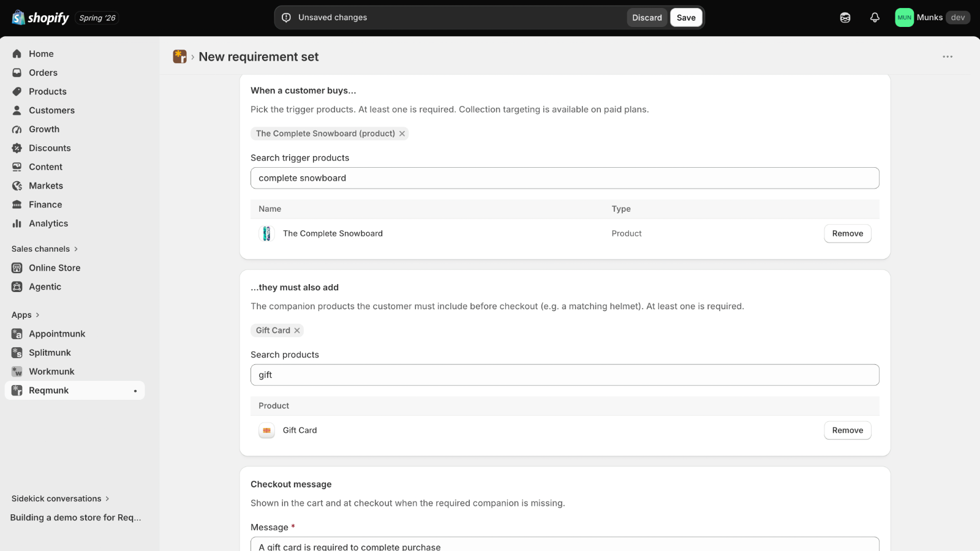
Task: Remove the Gift Card tag chip
Action: [297, 331]
